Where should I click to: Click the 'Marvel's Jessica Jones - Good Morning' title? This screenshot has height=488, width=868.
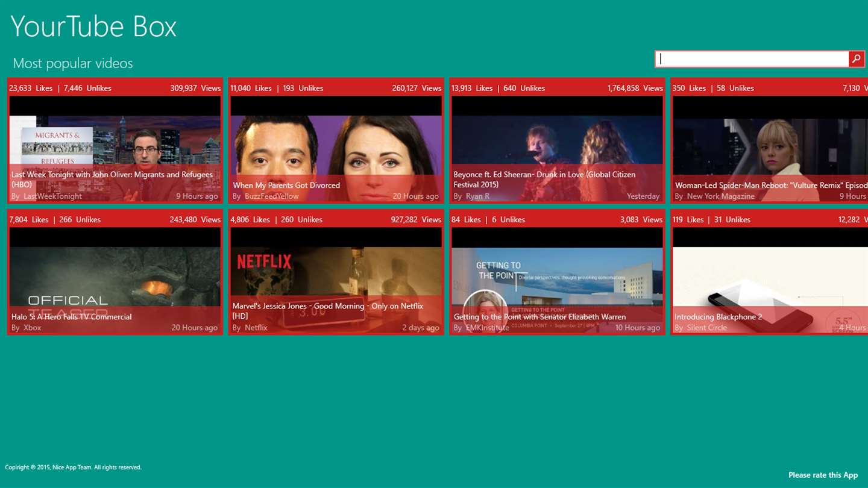point(328,311)
